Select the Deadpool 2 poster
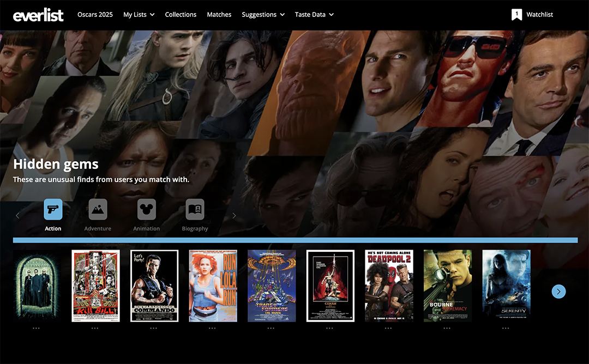The width and height of the screenshot is (589, 364). (x=389, y=286)
